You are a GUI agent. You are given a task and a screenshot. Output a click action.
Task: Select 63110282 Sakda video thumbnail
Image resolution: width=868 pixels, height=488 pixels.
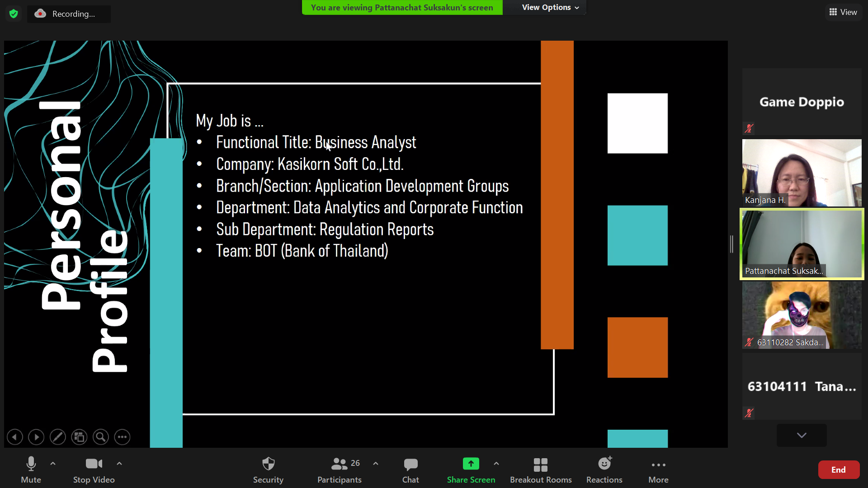pyautogui.click(x=802, y=315)
